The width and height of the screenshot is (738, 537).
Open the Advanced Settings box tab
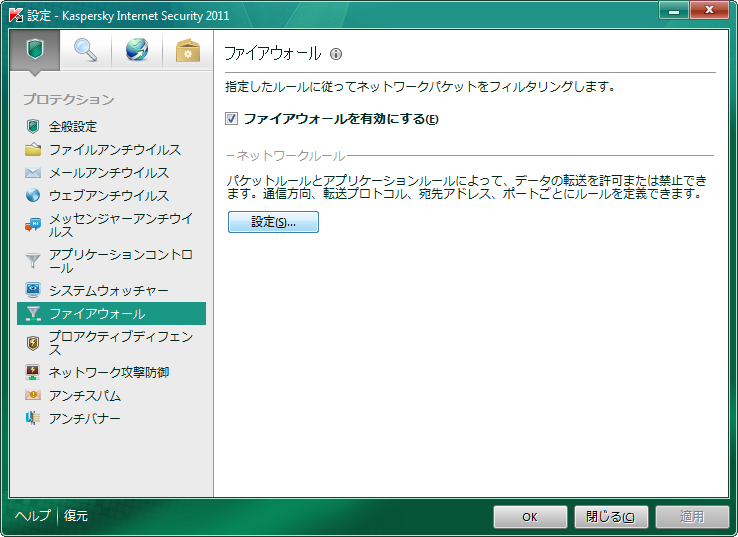click(187, 51)
